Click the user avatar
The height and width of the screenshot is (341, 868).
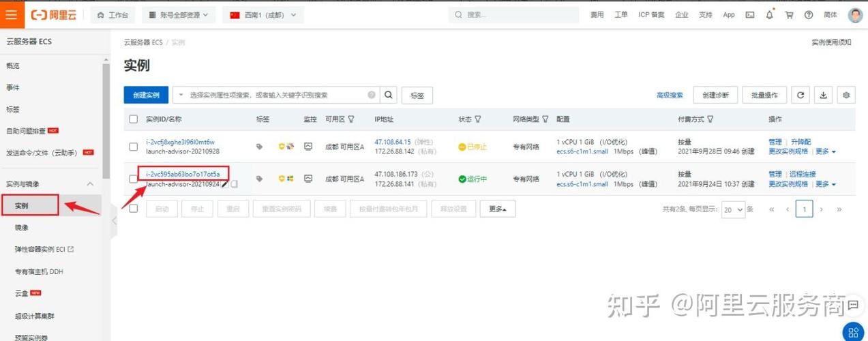[855, 15]
